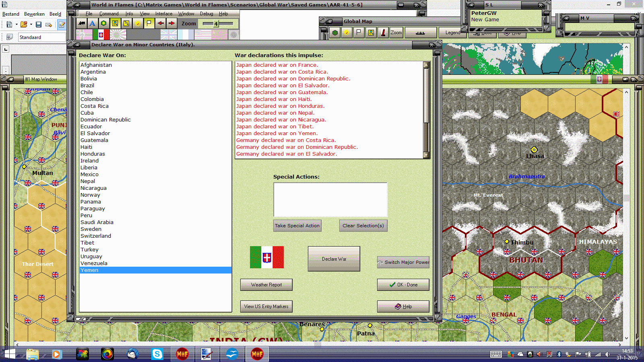Open the File menu
This screenshot has height=362, width=644.
[x=89, y=14]
